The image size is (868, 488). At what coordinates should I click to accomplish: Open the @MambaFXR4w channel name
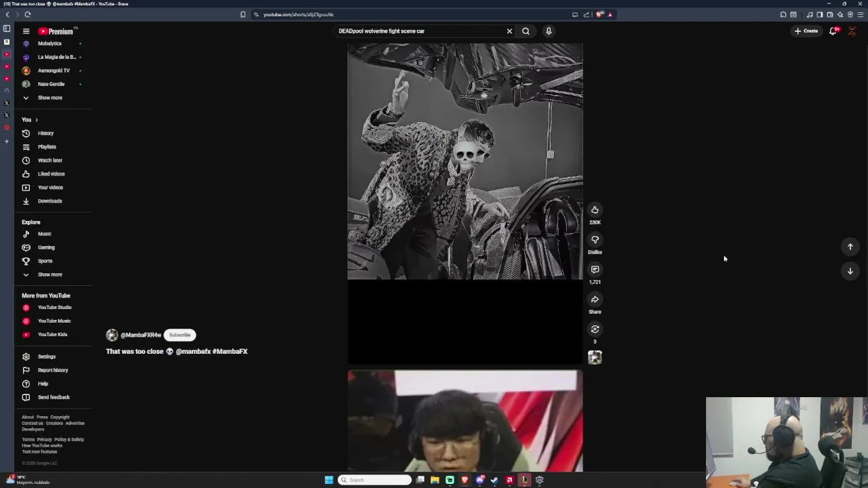pos(140,335)
